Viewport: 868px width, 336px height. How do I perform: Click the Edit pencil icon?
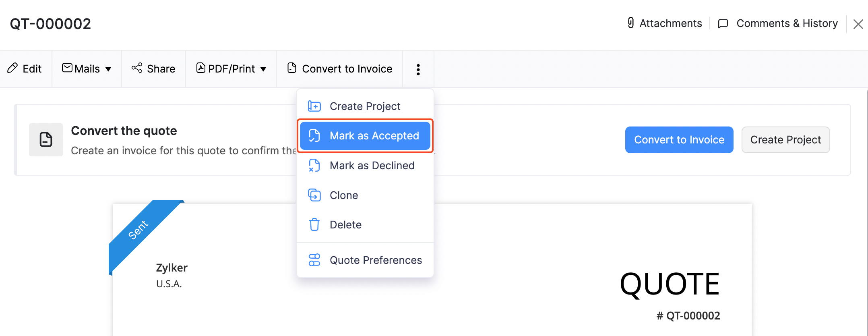(12, 68)
